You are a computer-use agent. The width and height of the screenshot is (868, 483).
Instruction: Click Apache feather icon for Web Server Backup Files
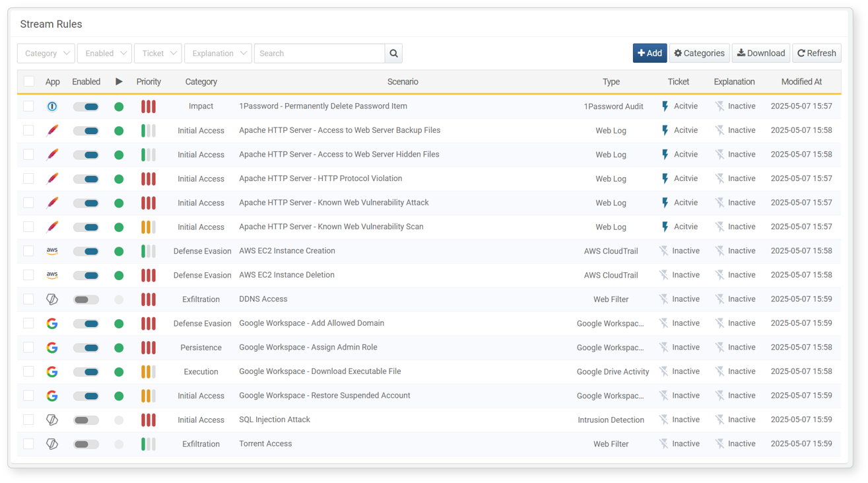[x=52, y=130]
